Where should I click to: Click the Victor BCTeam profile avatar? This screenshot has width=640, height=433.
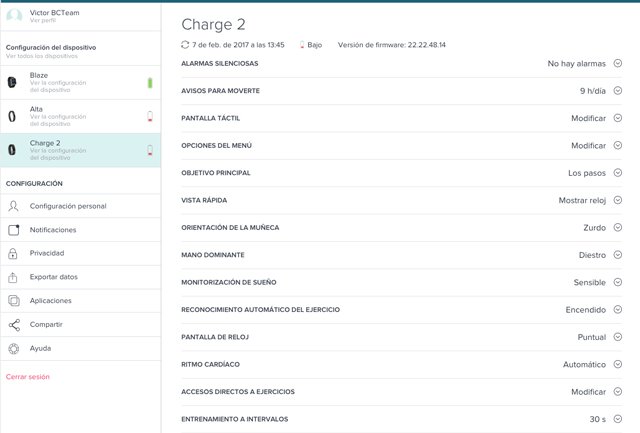click(x=14, y=16)
